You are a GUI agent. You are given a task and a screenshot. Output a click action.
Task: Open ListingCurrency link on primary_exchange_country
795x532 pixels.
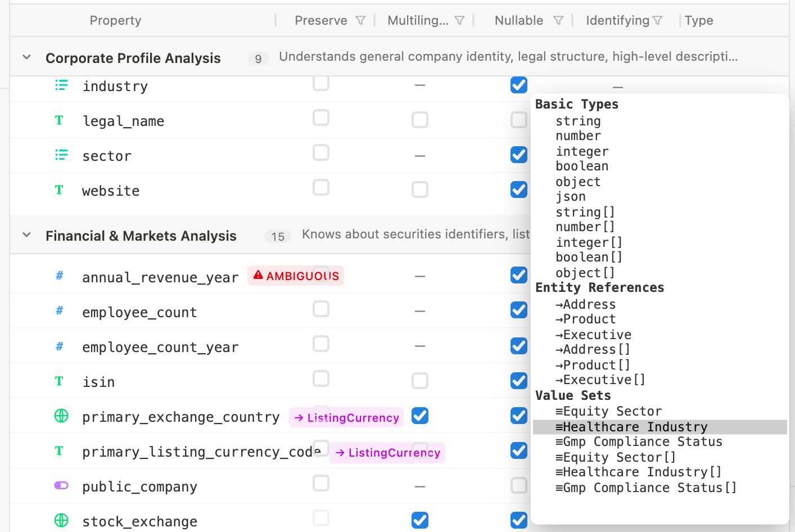(x=346, y=417)
